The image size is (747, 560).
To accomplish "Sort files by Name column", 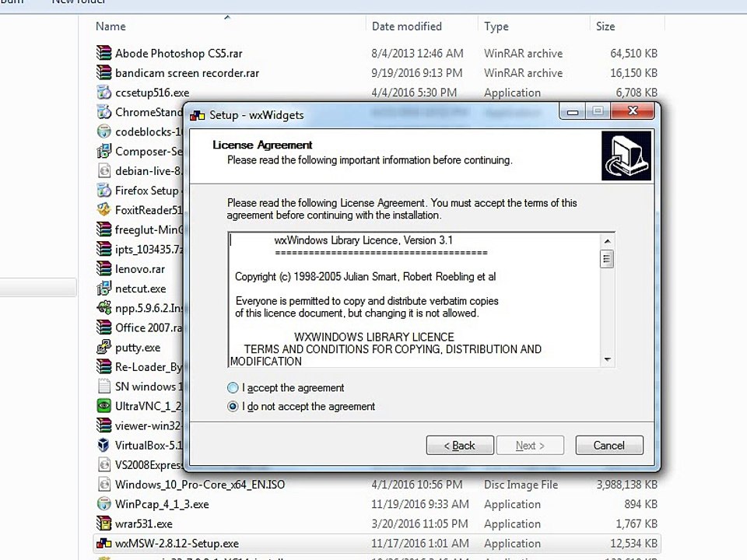I will [110, 26].
